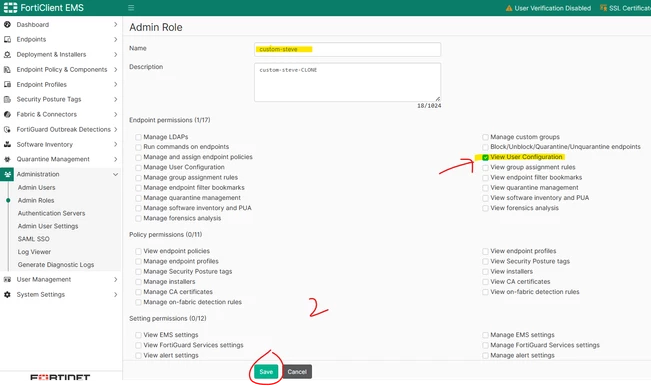Uncheck View User Configuration checkbox
Image resolution: width=651 pixels, height=386 pixels.
coord(485,157)
